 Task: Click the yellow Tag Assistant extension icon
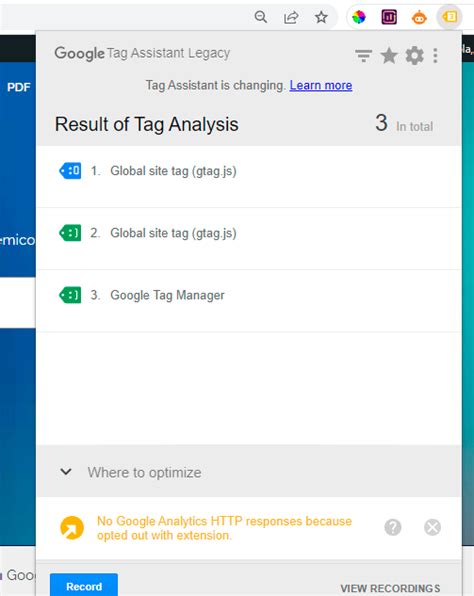pos(450,17)
